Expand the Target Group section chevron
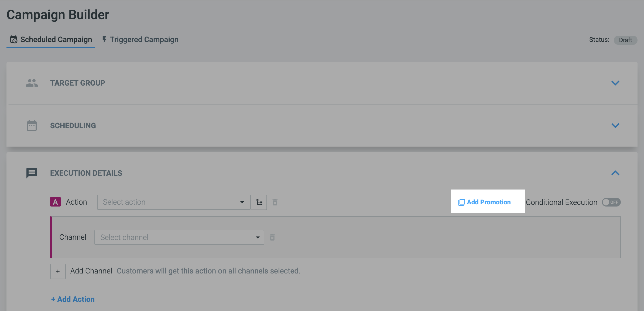 [615, 83]
